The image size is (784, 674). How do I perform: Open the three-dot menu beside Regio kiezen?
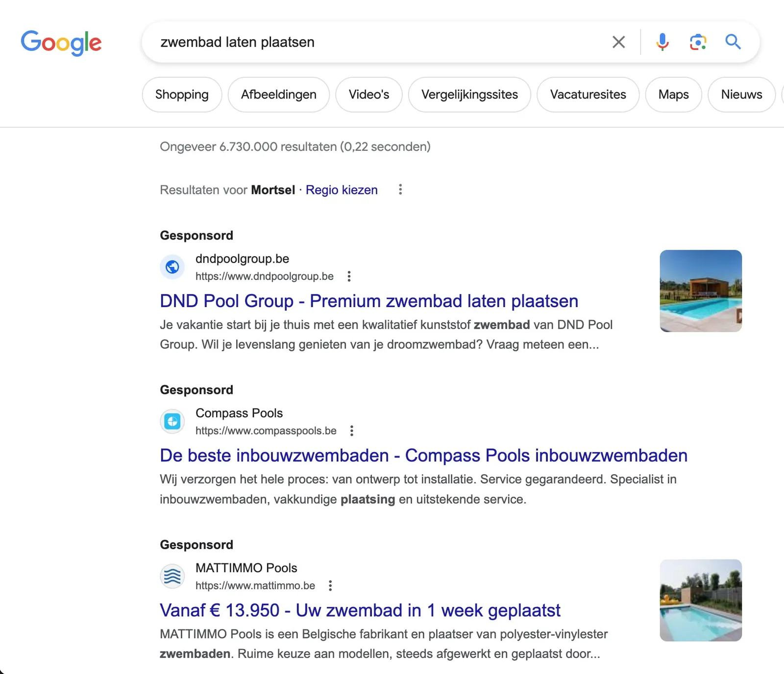[x=400, y=190]
